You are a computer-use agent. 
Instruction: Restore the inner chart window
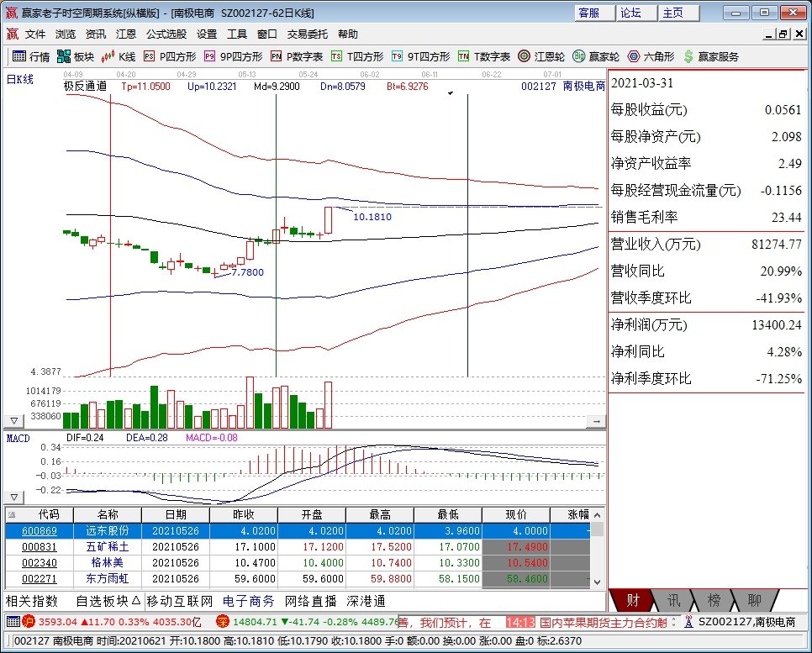click(x=783, y=34)
